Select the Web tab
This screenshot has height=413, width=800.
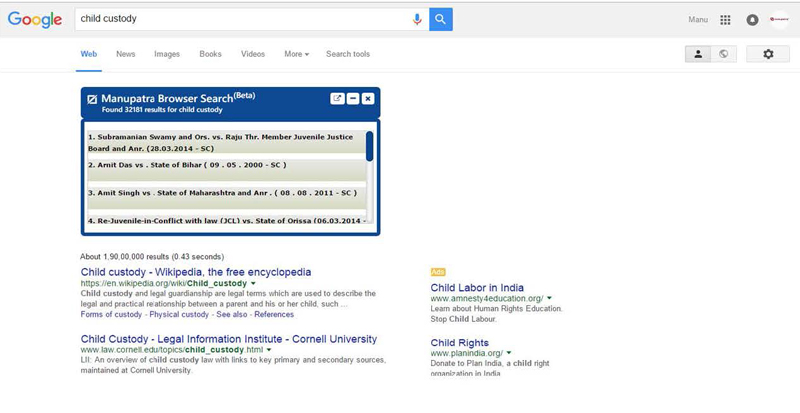(x=89, y=54)
